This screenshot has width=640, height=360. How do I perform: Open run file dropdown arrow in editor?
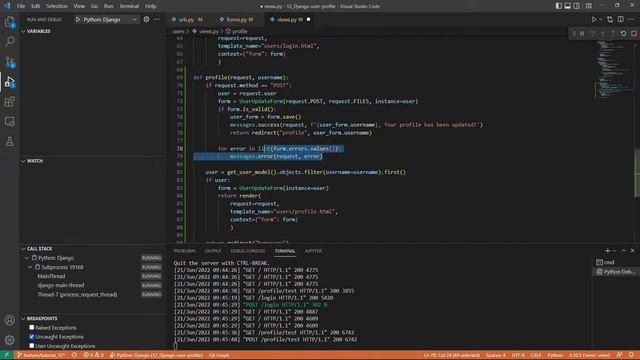pos(600,20)
